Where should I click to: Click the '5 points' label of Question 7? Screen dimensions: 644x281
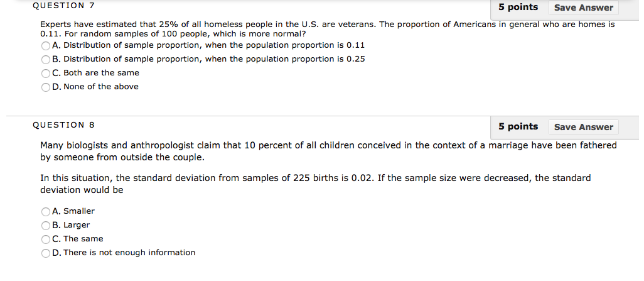coord(518,7)
